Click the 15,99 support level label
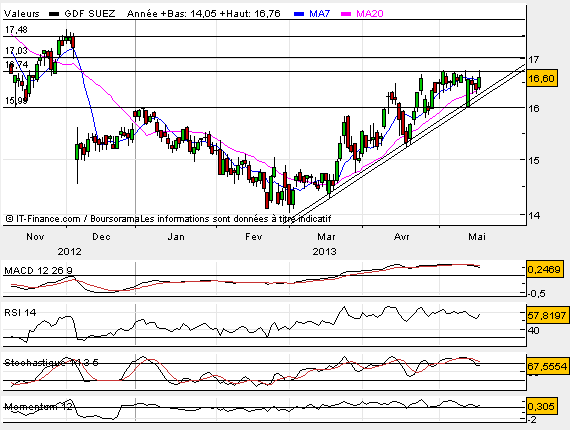The height and width of the screenshot is (430, 570). (16, 101)
